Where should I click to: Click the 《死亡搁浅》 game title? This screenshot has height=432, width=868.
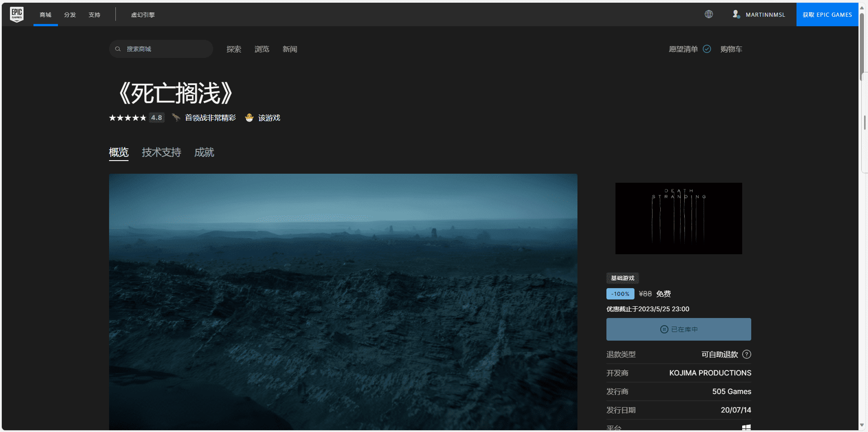click(x=175, y=93)
